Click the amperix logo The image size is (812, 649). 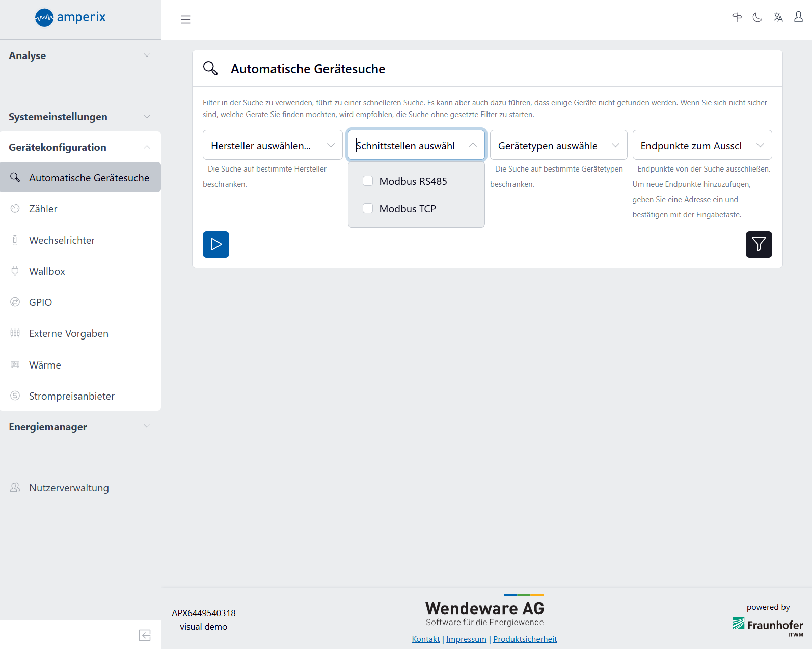(x=70, y=17)
